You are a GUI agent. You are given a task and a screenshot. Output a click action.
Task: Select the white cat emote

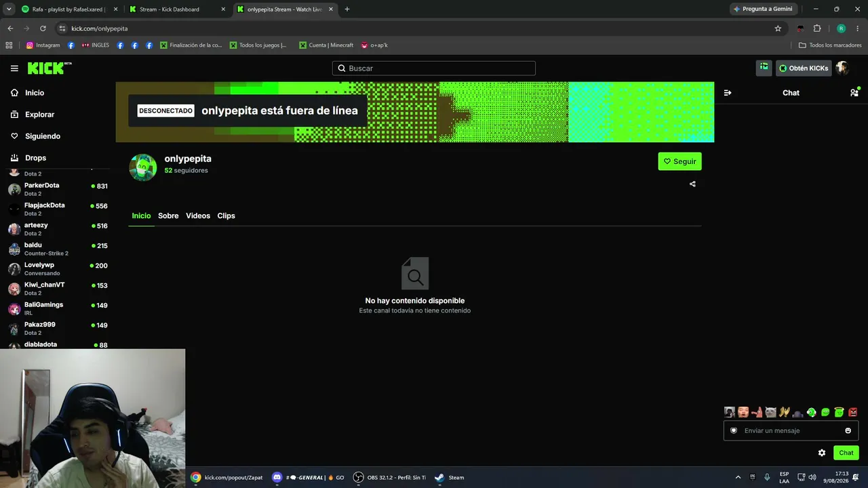(770, 412)
